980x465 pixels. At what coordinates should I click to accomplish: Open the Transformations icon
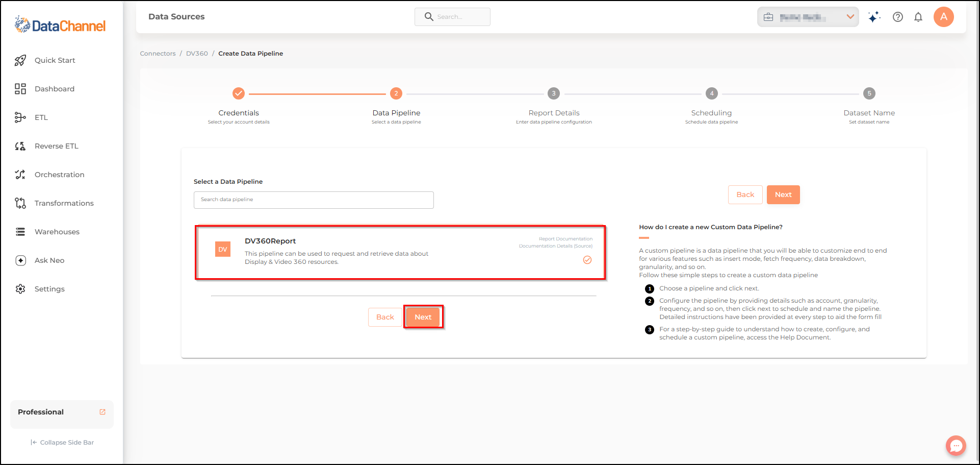click(x=20, y=203)
